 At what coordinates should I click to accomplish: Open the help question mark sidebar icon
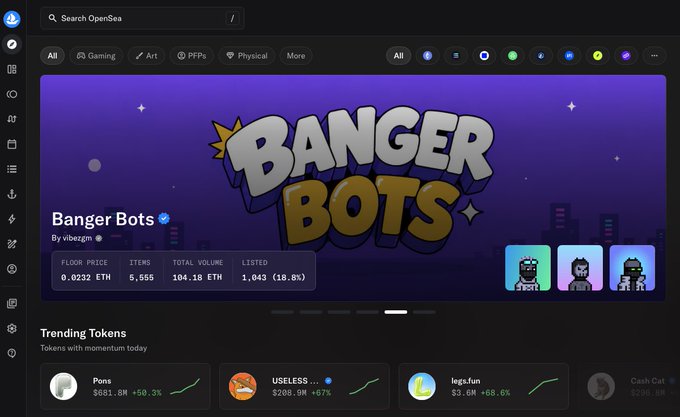coord(12,353)
